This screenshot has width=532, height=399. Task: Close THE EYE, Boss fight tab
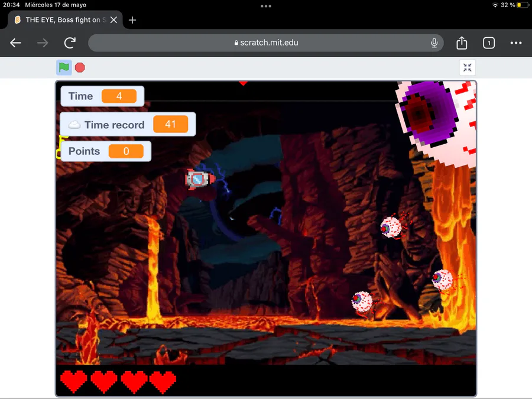pyautogui.click(x=113, y=20)
